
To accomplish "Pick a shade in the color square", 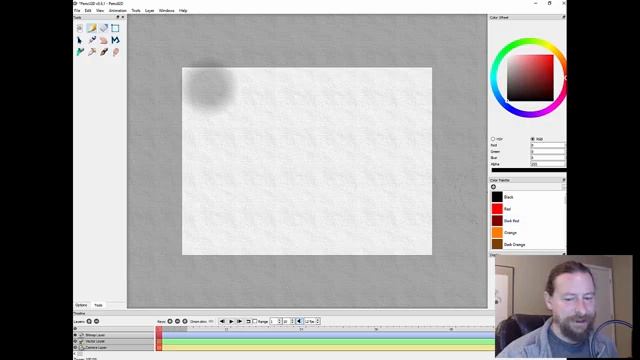I will [530, 78].
